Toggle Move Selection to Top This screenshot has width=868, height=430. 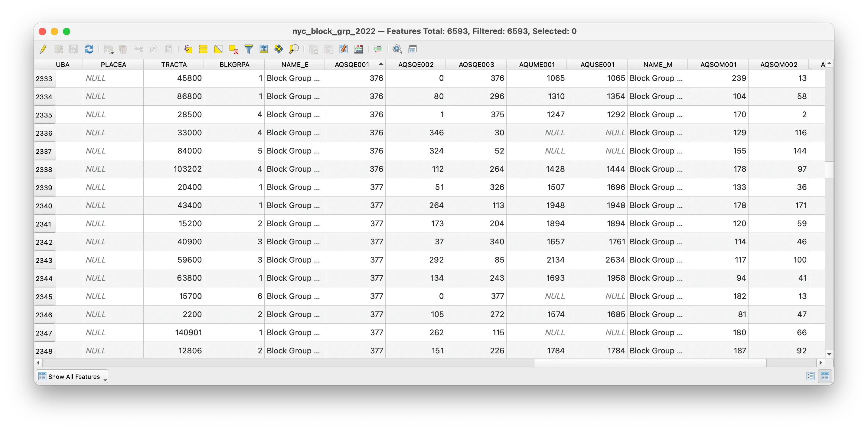pyautogui.click(x=263, y=49)
